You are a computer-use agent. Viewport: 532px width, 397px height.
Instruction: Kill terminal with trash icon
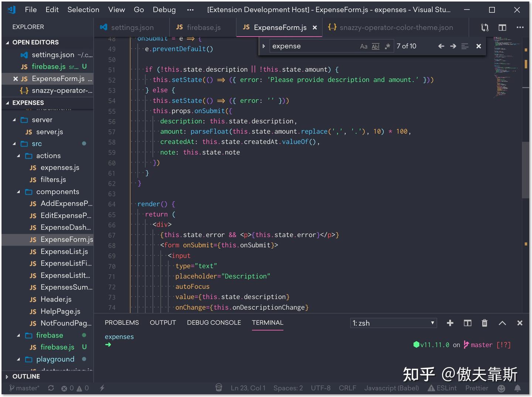pyautogui.click(x=484, y=323)
